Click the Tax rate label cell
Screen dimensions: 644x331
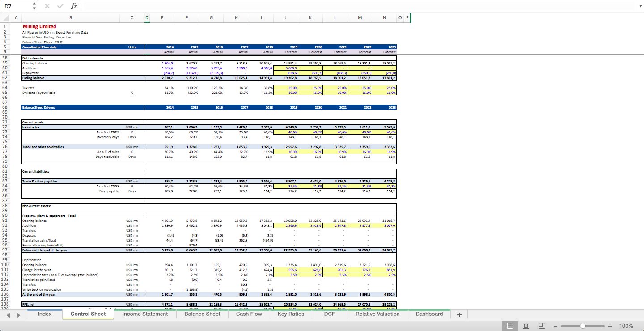[x=29, y=88]
